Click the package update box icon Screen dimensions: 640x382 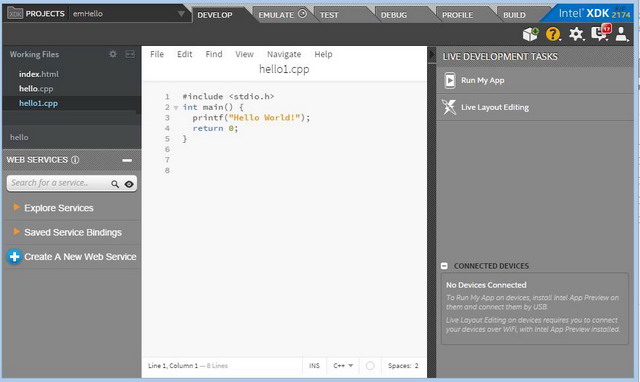tap(531, 34)
